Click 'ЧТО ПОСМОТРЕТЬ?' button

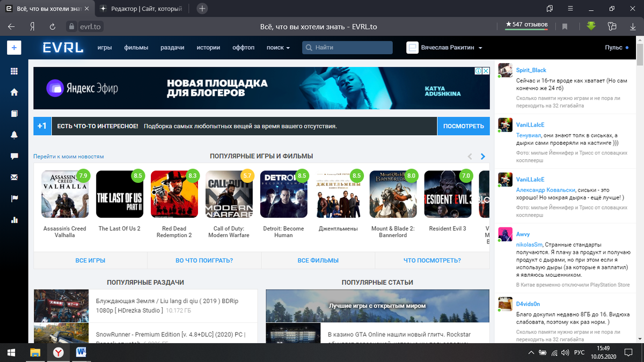(x=432, y=260)
